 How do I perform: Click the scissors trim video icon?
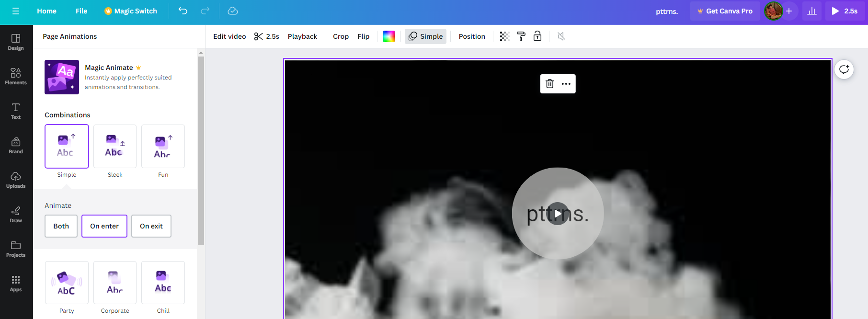[259, 36]
